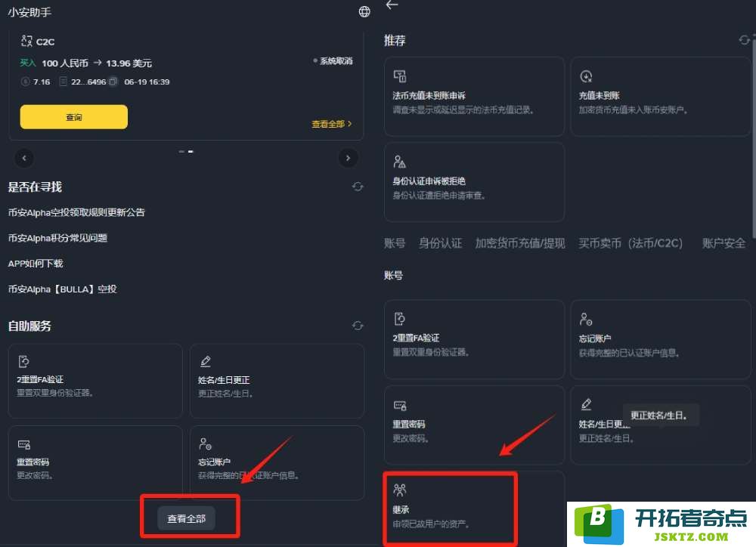The image size is (756, 547).
Task: Open the 账户安全 tab
Action: point(723,243)
